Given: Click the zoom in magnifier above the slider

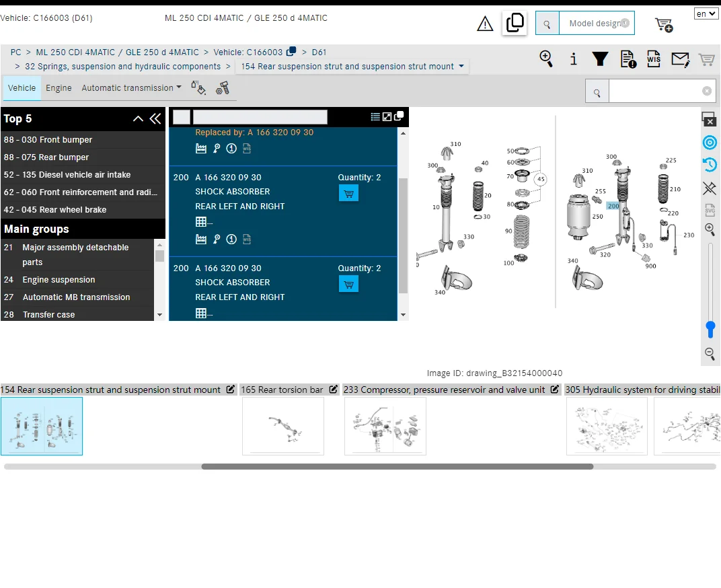Looking at the screenshot, I should (x=710, y=229).
